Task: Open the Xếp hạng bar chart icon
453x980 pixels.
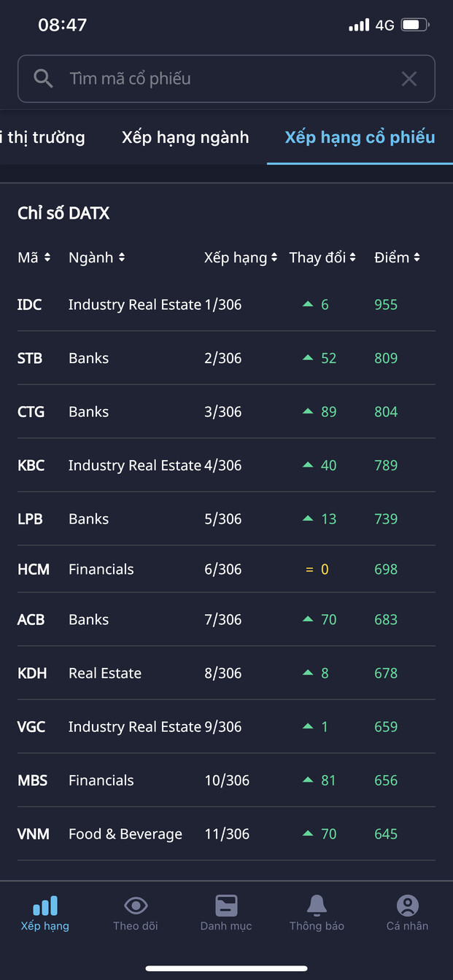Action: [45, 906]
